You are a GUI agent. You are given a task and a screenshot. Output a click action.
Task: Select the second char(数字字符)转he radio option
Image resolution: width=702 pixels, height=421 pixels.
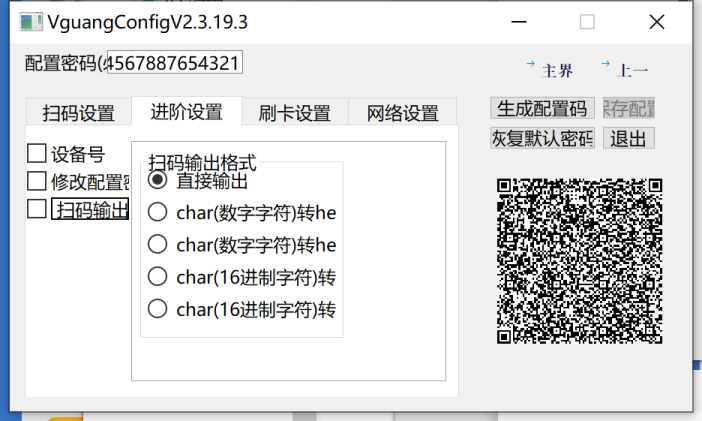coord(158,244)
